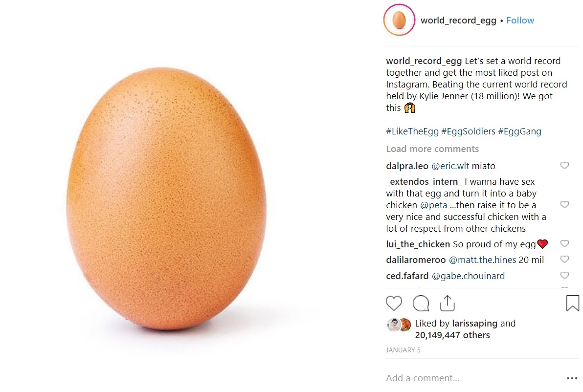The height and width of the screenshot is (392, 583).
Task: Open the three-dot more options menu
Action: [572, 378]
